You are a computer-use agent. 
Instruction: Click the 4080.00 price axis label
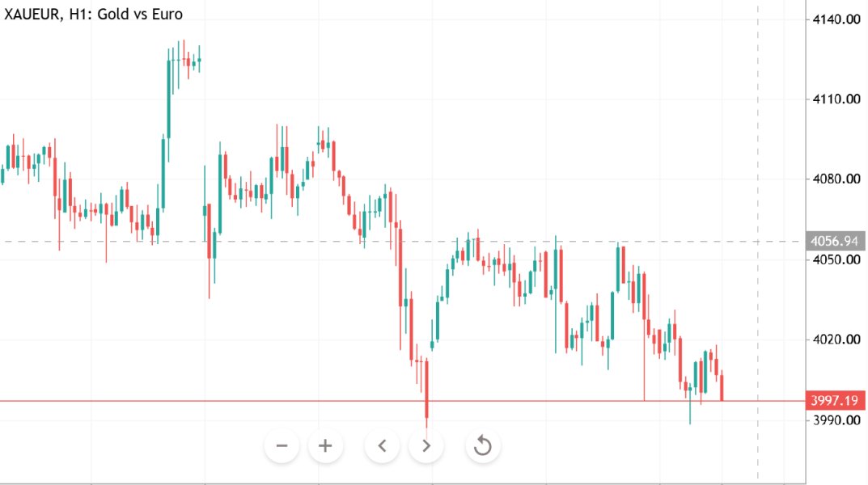pyautogui.click(x=836, y=179)
